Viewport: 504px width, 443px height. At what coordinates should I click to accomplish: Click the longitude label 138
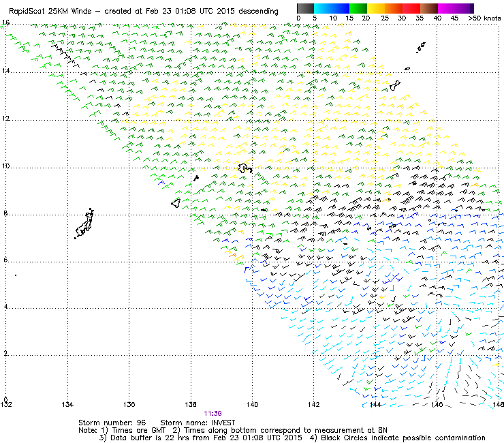[x=191, y=404]
